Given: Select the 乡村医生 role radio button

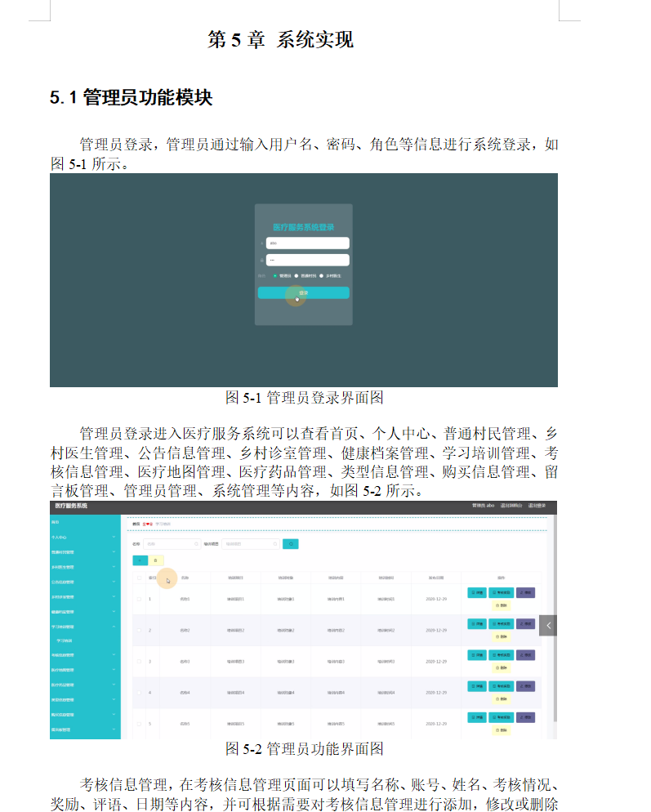Looking at the screenshot, I should pos(322,276).
